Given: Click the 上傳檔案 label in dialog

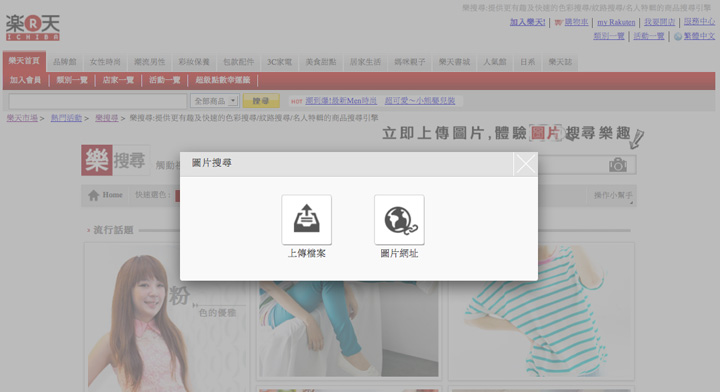Looking at the screenshot, I should pyautogui.click(x=306, y=253).
